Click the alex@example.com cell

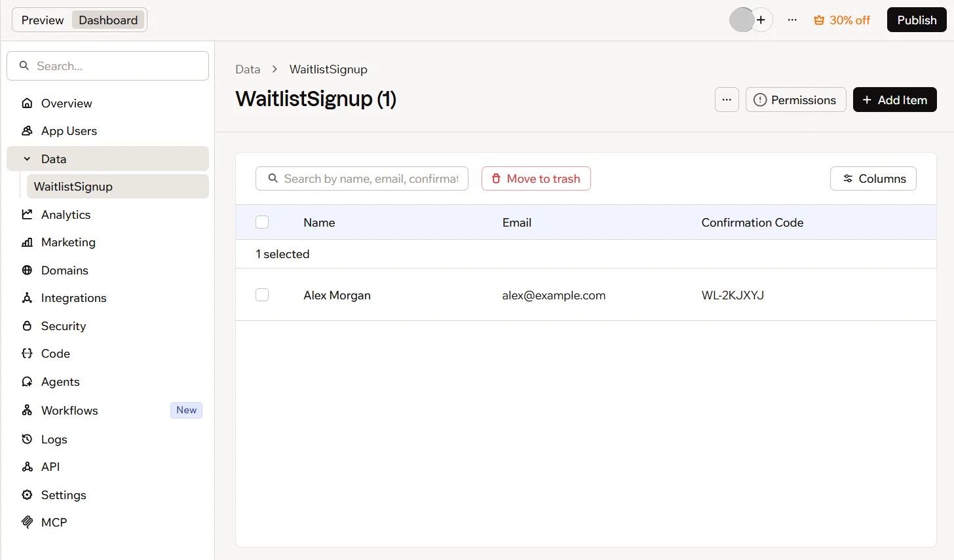pos(554,295)
